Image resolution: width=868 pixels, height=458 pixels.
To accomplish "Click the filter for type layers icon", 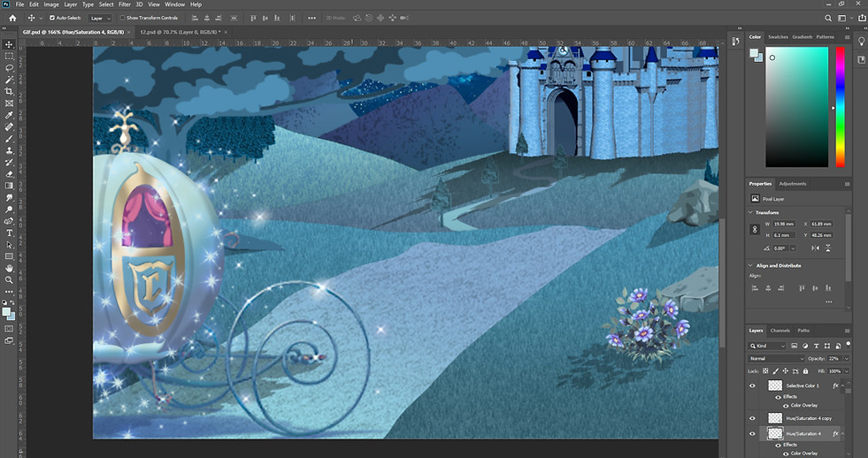I will click(x=816, y=346).
